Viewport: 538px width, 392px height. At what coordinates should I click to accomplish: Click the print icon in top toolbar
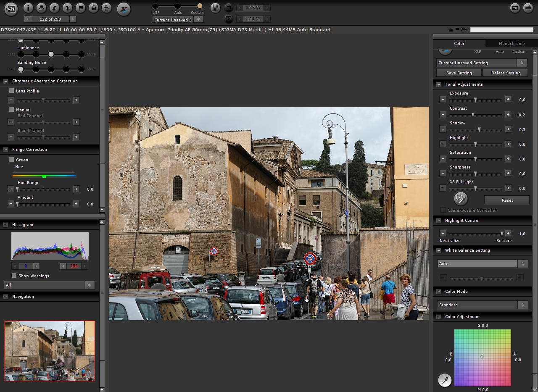click(x=41, y=8)
